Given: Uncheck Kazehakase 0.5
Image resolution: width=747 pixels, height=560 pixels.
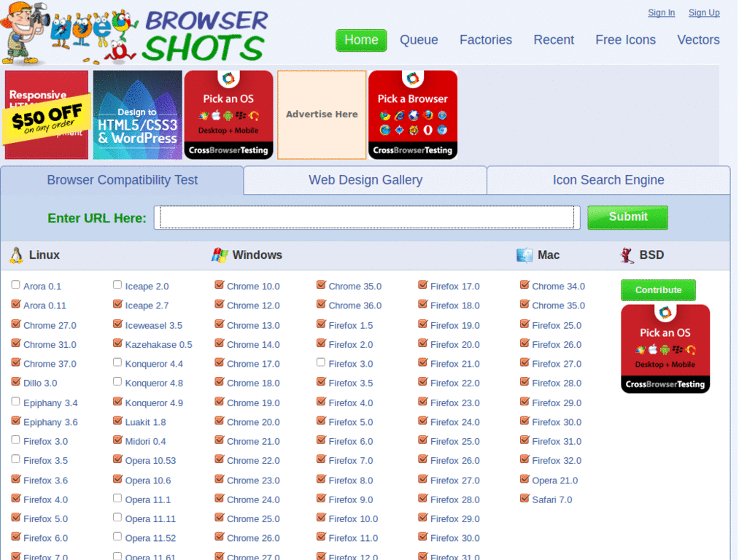Looking at the screenshot, I should coord(117,343).
